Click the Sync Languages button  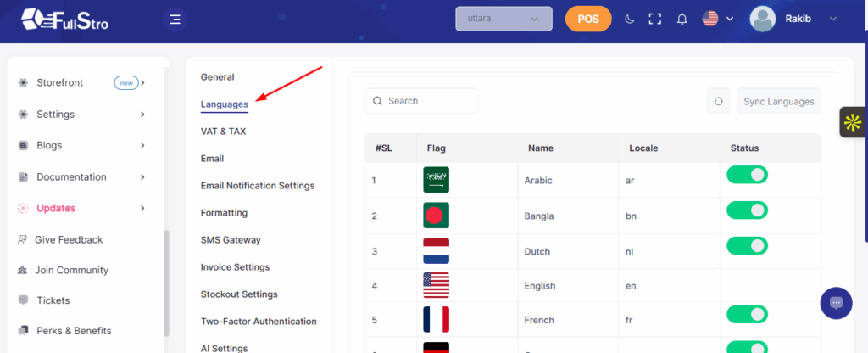click(x=778, y=101)
